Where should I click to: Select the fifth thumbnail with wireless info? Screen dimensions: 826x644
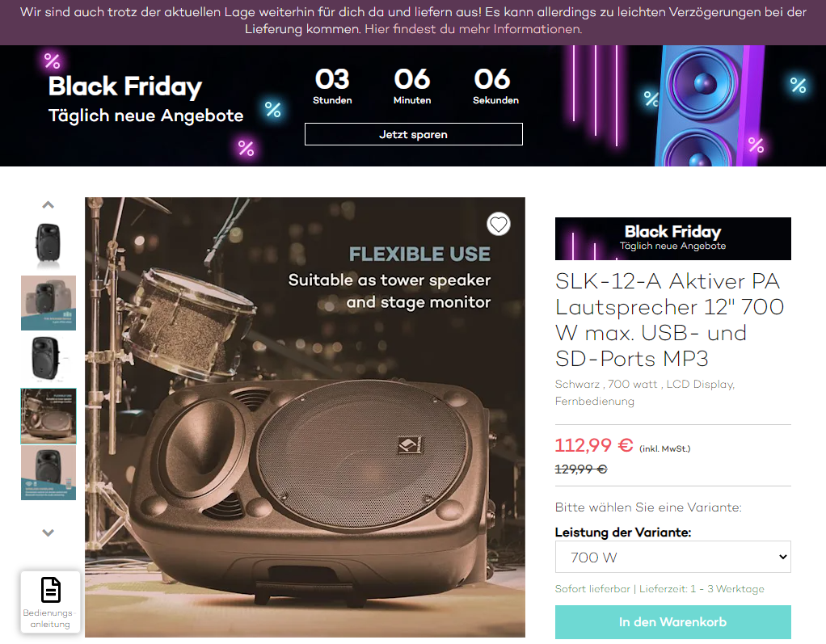(x=48, y=473)
